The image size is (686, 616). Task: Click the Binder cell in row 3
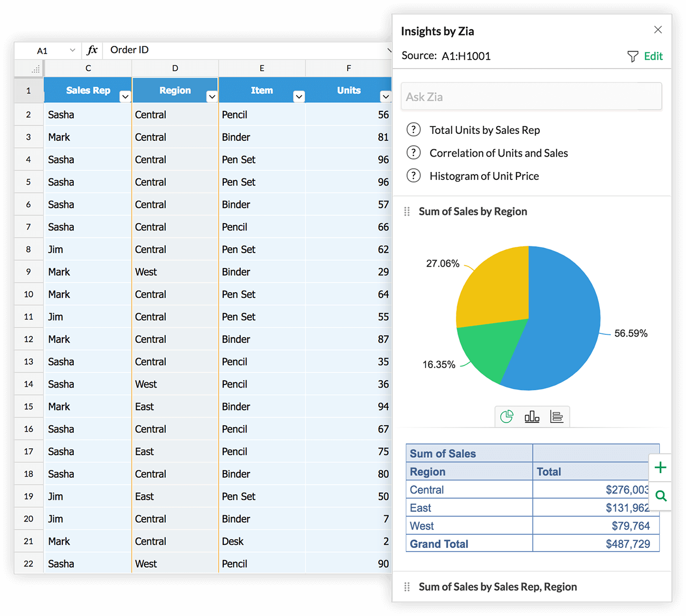click(262, 137)
